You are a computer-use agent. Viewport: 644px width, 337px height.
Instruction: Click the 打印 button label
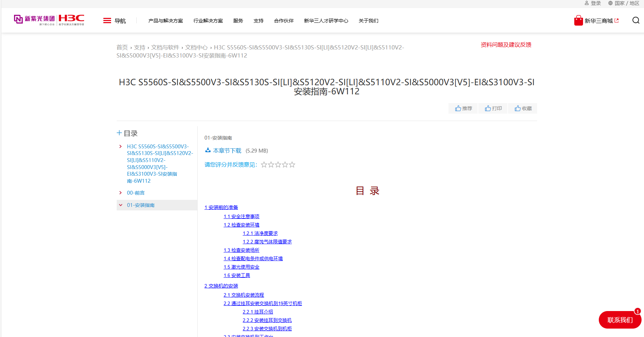(497, 108)
